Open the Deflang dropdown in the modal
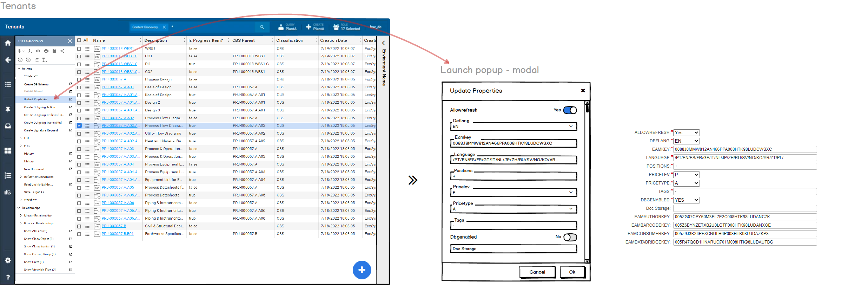This screenshot has height=285, width=868. click(514, 126)
